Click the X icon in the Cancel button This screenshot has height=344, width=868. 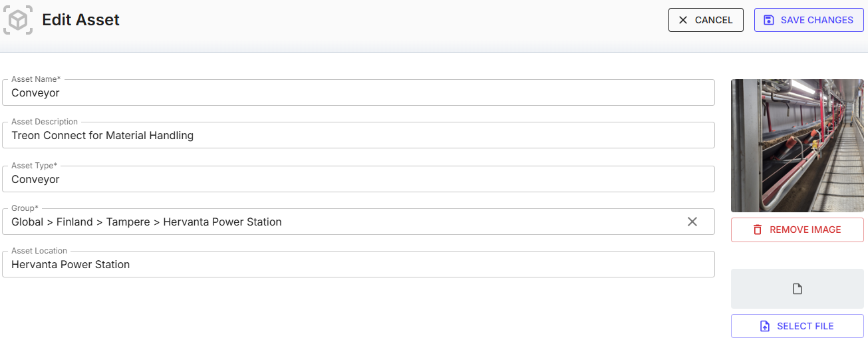point(683,20)
